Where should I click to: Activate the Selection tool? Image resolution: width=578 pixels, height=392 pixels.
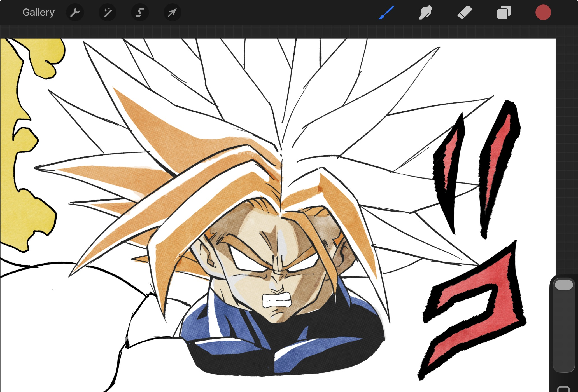point(140,12)
